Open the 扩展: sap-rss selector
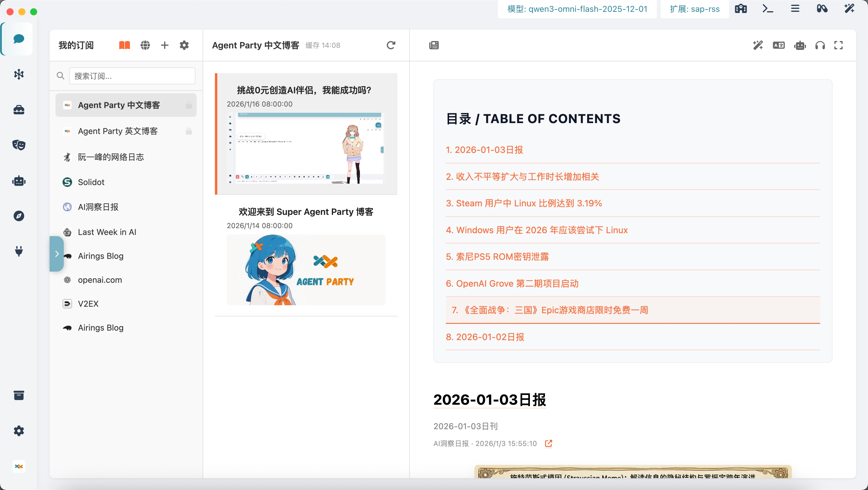This screenshot has height=490, width=868. 694,9
